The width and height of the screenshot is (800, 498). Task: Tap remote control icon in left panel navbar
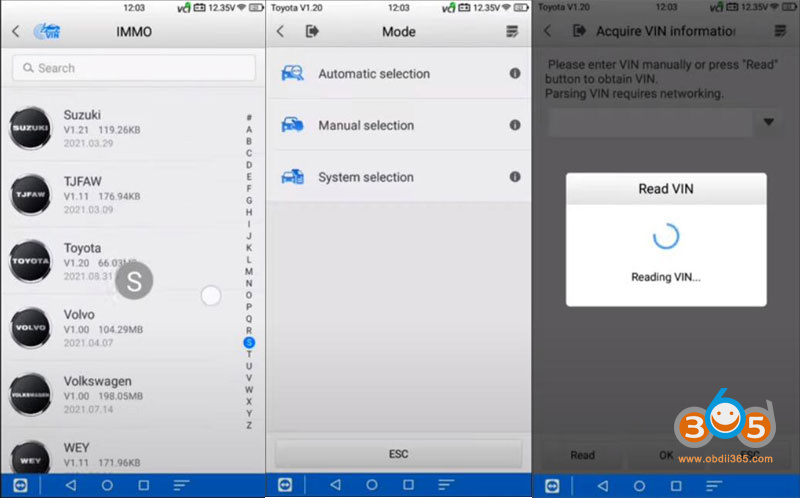(x=20, y=485)
